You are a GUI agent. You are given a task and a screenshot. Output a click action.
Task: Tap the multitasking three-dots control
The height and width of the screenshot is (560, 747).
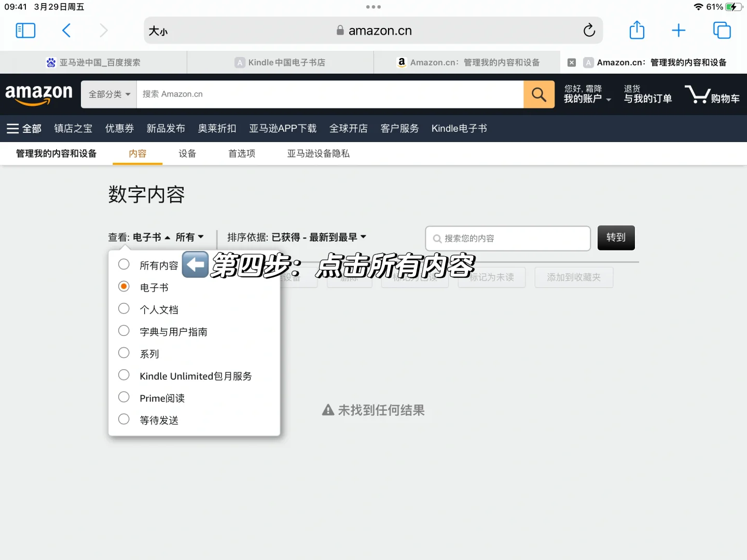(374, 7)
